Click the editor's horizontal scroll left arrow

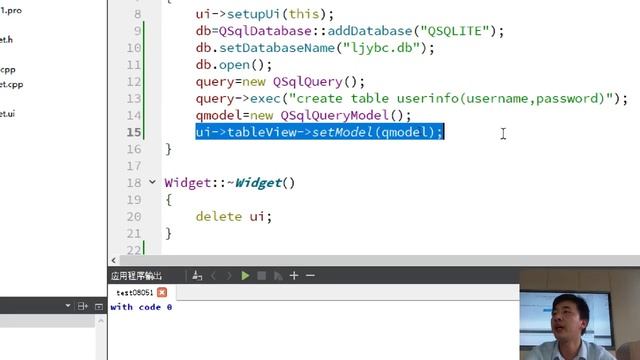[x=113, y=260]
